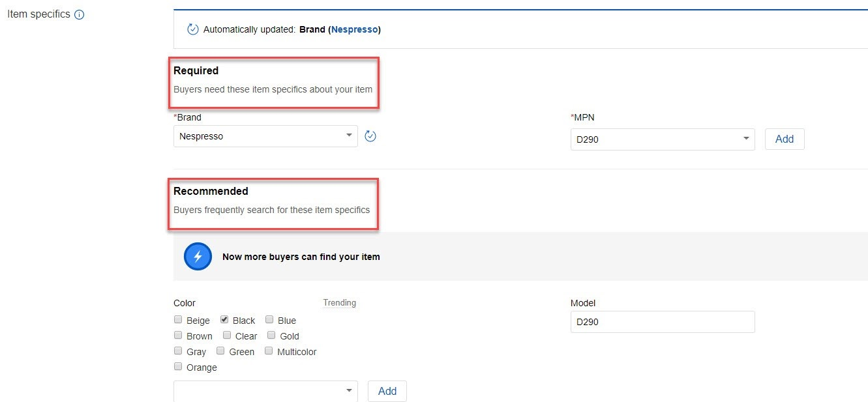Screen dimensions: 868x402
Task: Click the Trending label near Color
Action: point(340,303)
